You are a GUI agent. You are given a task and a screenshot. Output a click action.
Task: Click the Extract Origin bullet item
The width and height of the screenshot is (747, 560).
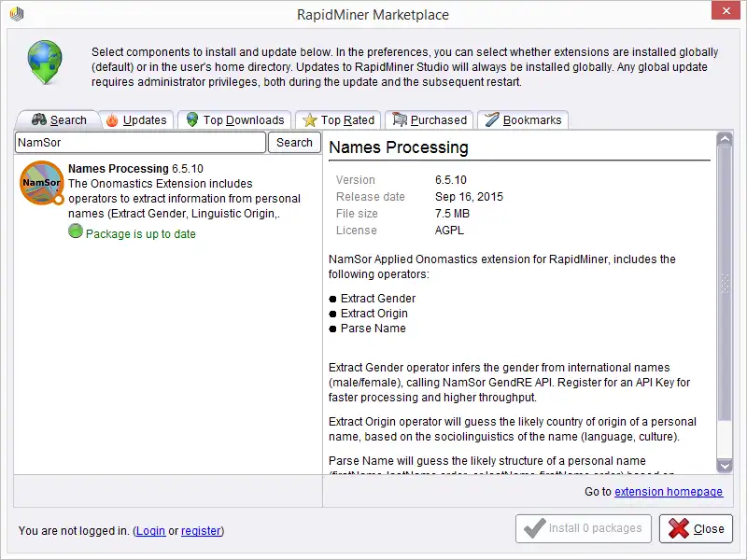pyautogui.click(x=368, y=314)
